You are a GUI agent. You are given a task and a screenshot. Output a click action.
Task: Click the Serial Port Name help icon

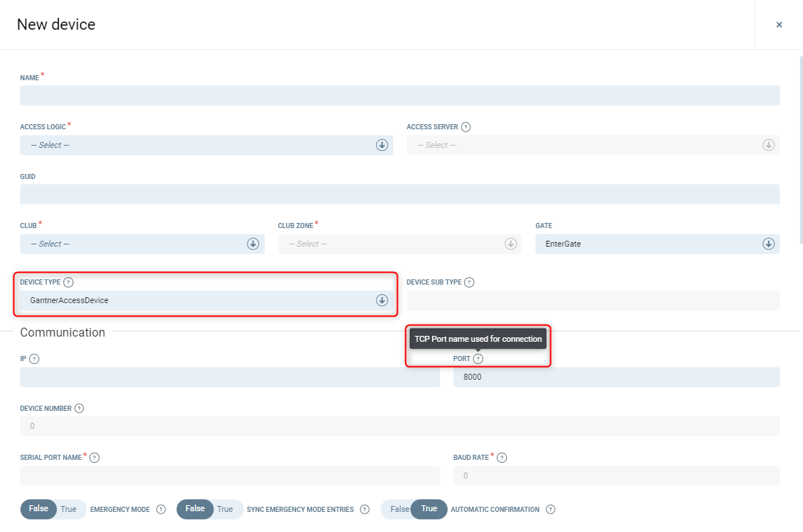pyautogui.click(x=94, y=458)
